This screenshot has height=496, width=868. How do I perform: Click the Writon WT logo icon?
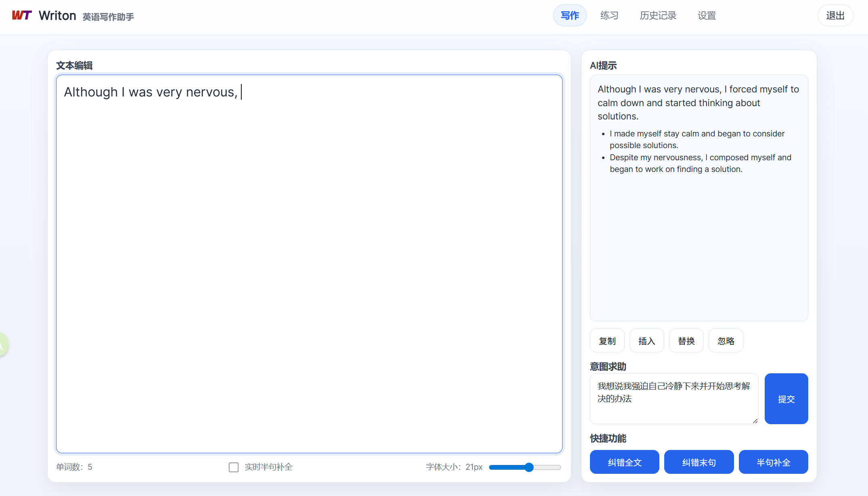pyautogui.click(x=22, y=16)
